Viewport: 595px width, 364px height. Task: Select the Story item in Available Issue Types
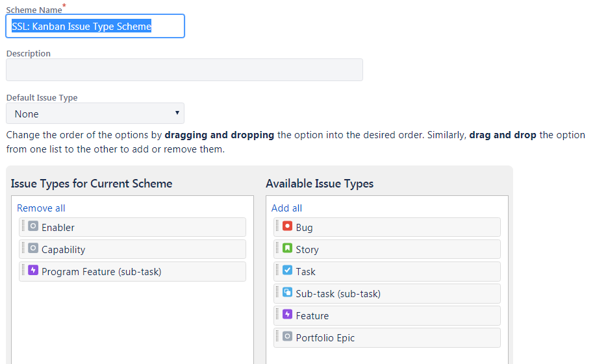point(390,250)
